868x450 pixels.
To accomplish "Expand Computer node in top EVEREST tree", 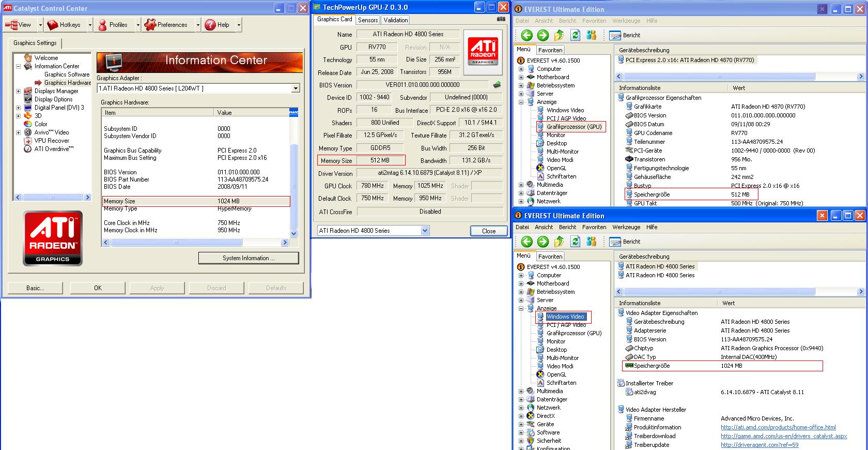I will pos(521,69).
